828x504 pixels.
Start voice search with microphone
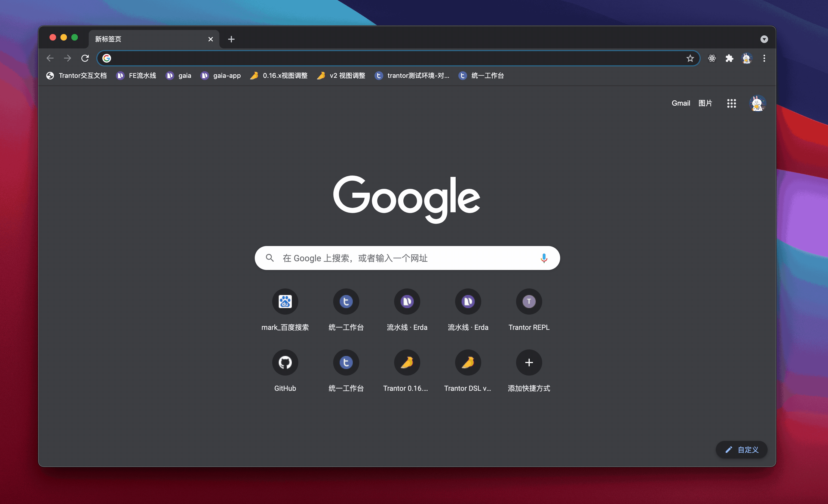(x=544, y=258)
